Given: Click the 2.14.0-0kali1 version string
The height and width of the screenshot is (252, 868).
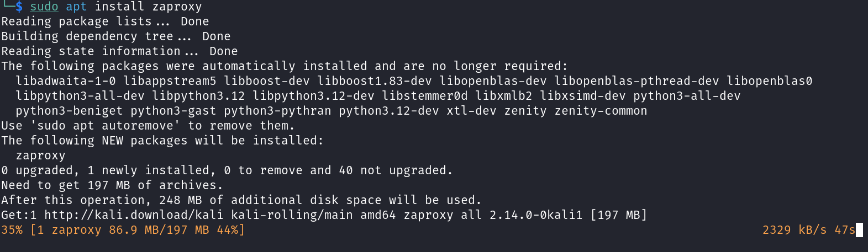Looking at the screenshot, I should 536,215.
